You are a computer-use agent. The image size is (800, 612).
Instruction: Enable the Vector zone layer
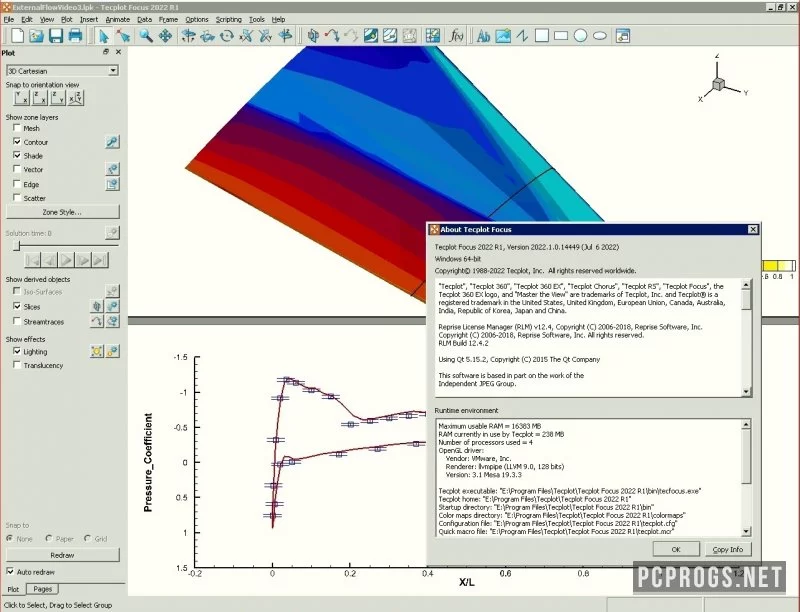tap(17, 169)
